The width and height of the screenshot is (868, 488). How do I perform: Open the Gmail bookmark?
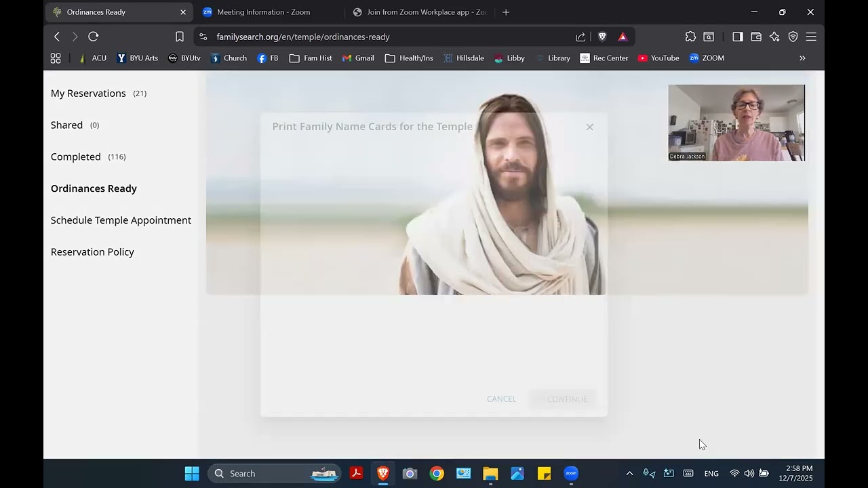pyautogui.click(x=358, y=58)
